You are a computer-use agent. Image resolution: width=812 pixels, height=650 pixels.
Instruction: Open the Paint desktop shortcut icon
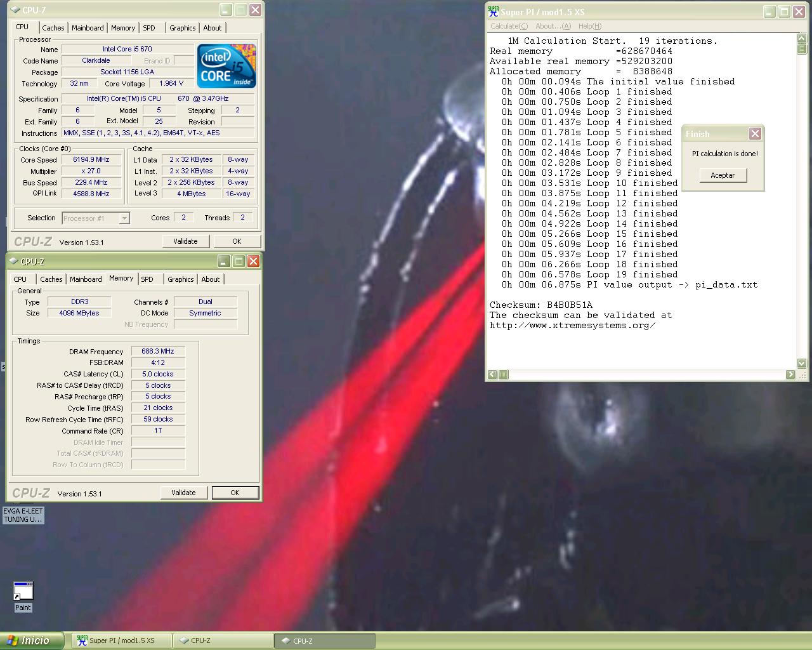(x=23, y=592)
